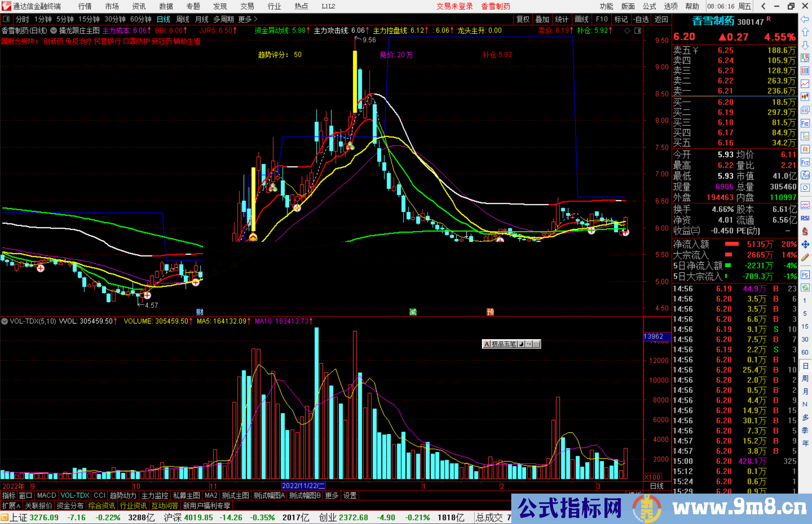The height and width of the screenshot is (524, 812).
Task: Select the RSI indicator sidebar icon
Action: 805,218
